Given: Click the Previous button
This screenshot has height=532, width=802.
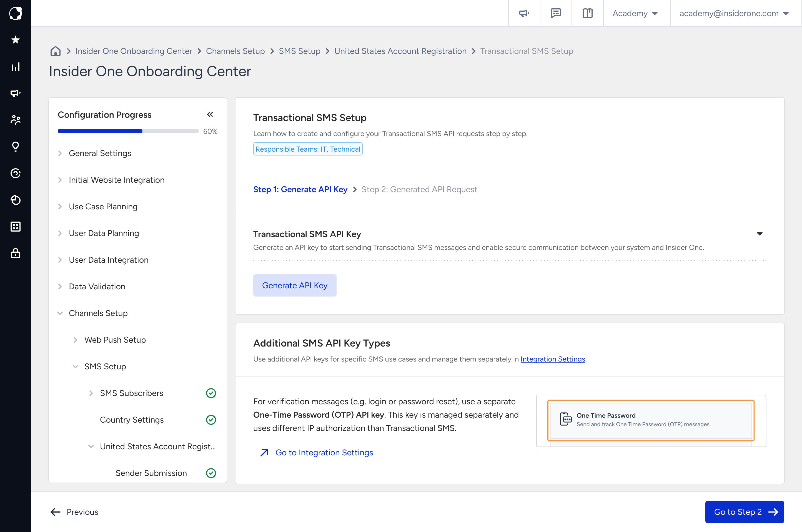Looking at the screenshot, I should [x=74, y=512].
